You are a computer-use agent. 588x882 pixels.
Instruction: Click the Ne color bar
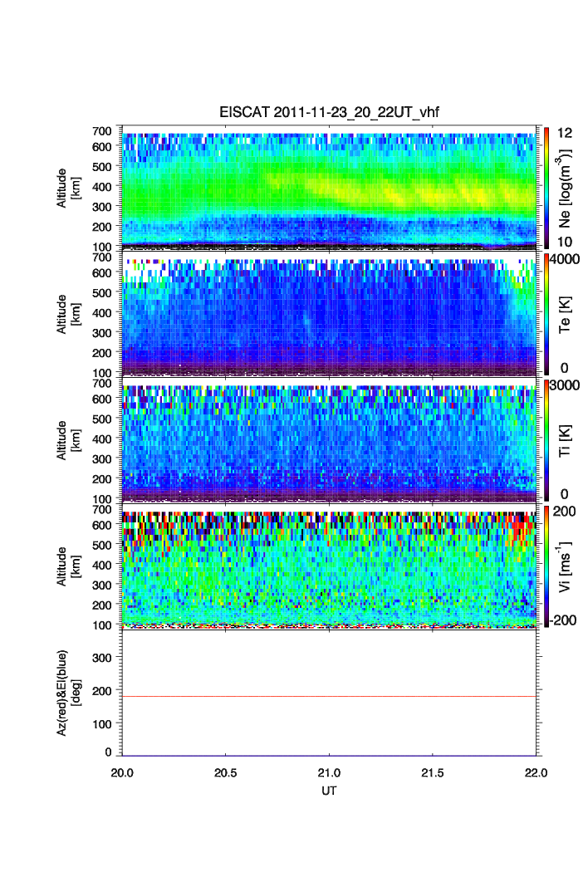pos(546,189)
